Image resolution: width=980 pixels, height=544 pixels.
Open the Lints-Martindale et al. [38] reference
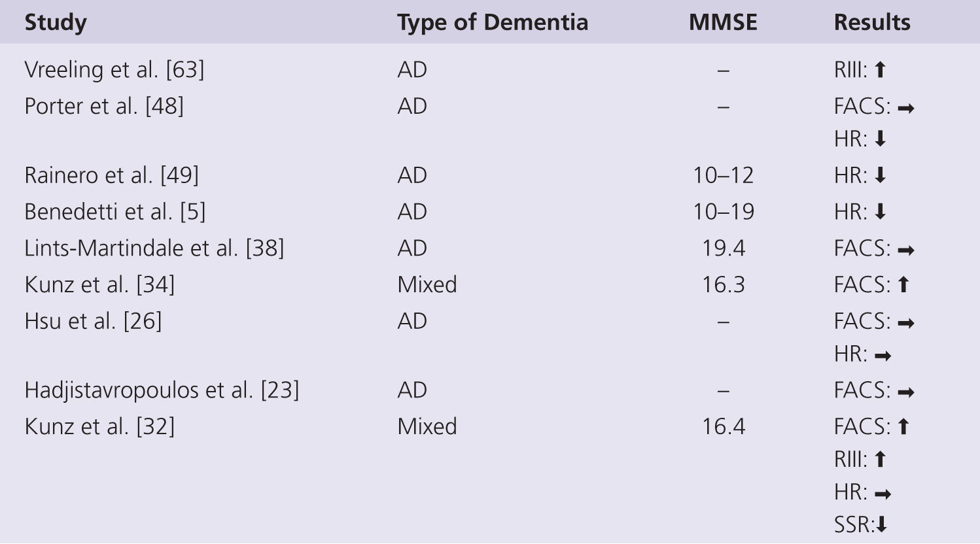154,248
